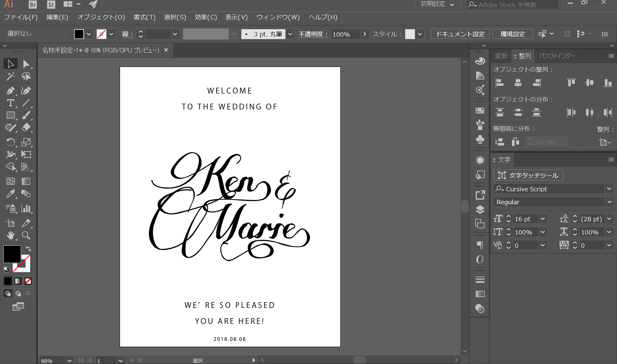
Task: Select the Artboard tool
Action: (11, 223)
